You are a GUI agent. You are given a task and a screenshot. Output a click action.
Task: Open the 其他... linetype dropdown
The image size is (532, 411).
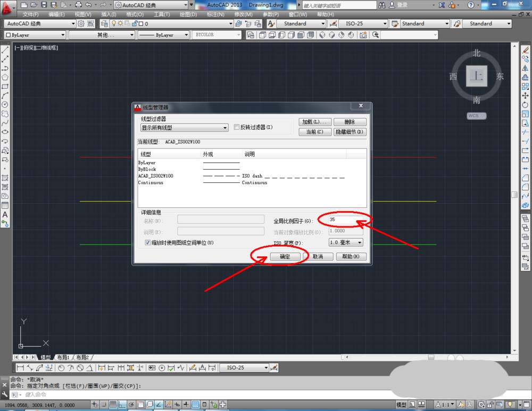[102, 35]
